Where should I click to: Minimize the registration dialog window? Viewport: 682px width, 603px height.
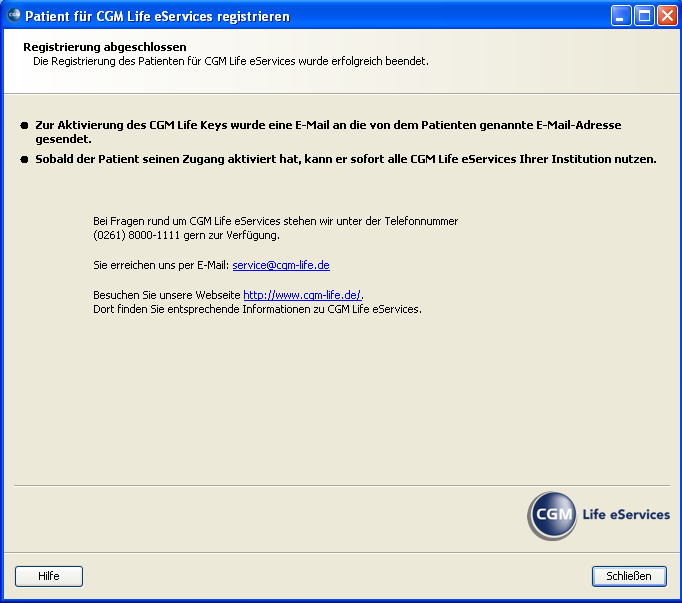621,16
